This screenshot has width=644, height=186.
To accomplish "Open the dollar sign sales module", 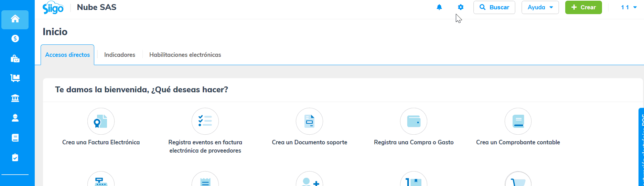I will pos(15,39).
